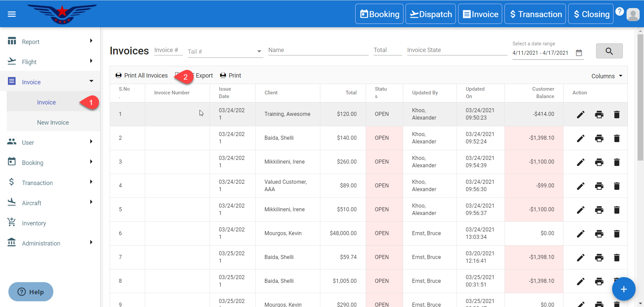Expand the Report sidebar menu
Viewport: 644px width, 307px height.
pyautogui.click(x=50, y=42)
